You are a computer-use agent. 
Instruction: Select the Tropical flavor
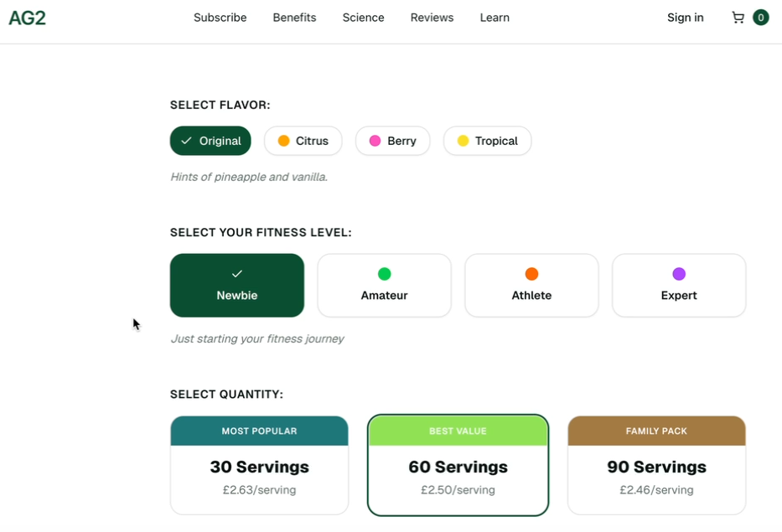point(487,141)
